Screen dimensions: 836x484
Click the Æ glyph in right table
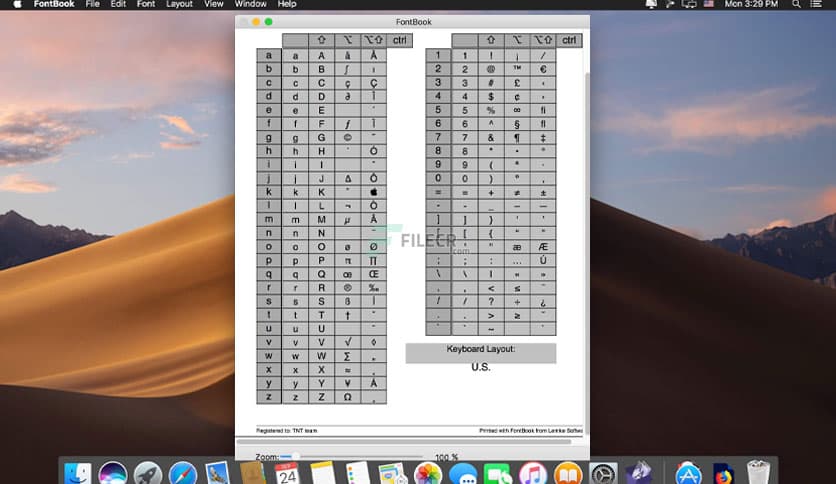(x=543, y=247)
